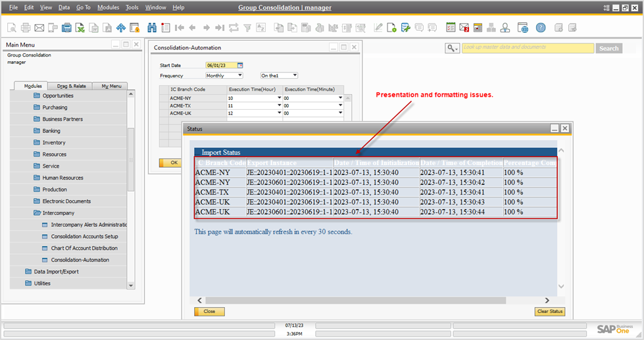The image size is (644, 340).
Task: Click the Print Preview toolbar icon
Action: click(x=12, y=28)
